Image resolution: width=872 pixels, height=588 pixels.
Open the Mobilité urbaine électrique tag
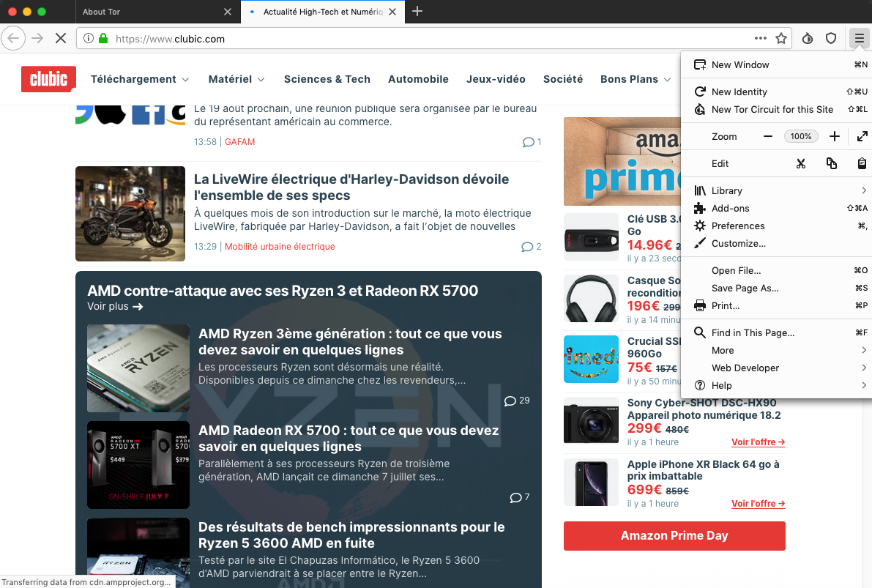coord(280,247)
